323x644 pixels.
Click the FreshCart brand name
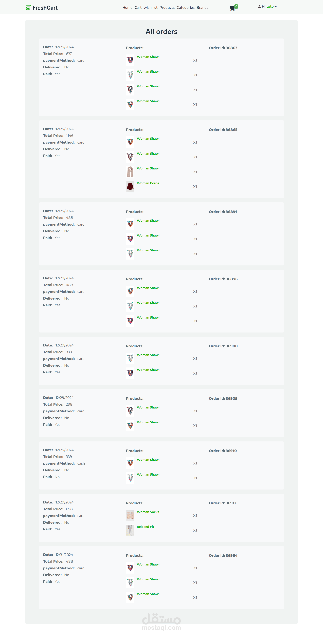coord(45,8)
